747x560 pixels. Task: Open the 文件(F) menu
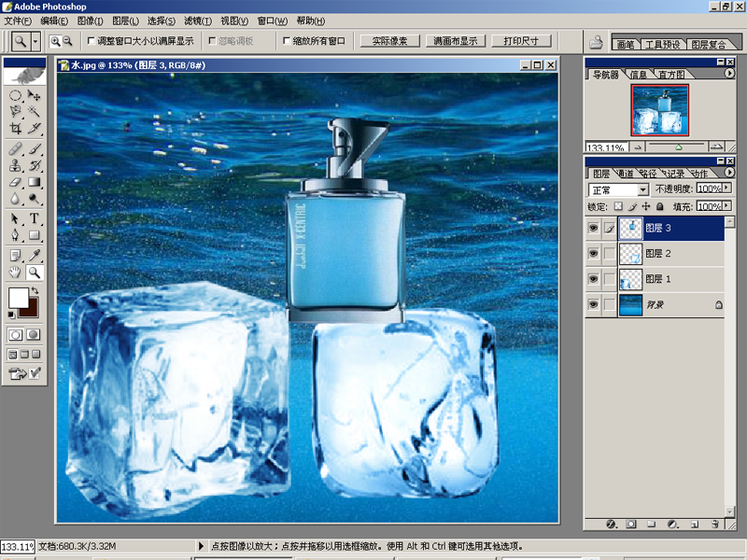(x=18, y=21)
